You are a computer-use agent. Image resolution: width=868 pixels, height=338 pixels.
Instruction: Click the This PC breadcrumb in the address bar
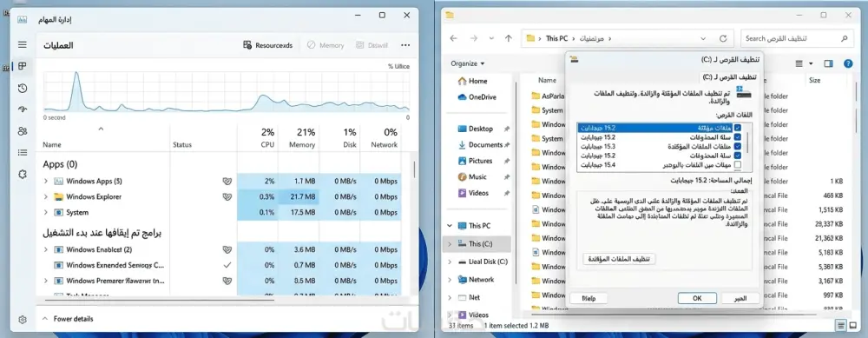[556, 38]
